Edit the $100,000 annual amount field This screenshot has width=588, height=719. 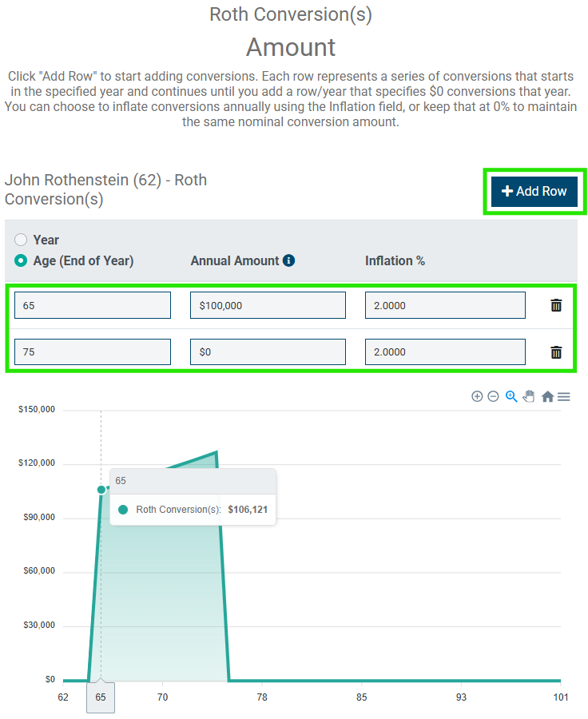[x=268, y=305]
